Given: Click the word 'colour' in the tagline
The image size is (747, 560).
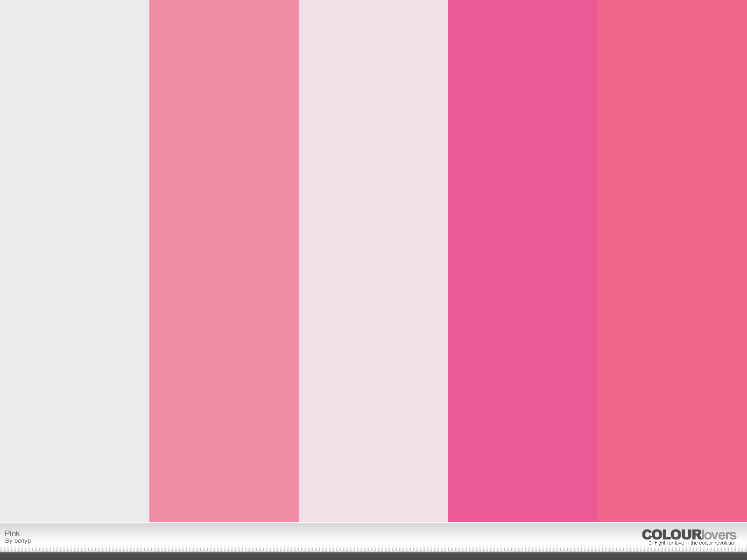Looking at the screenshot, I should [706, 543].
